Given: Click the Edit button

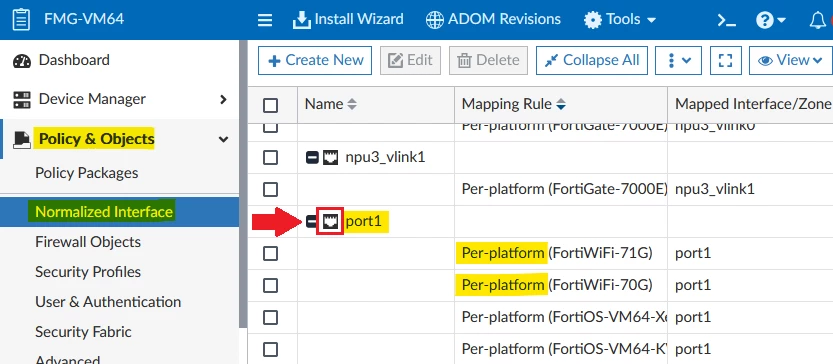Looking at the screenshot, I should pos(410,61).
